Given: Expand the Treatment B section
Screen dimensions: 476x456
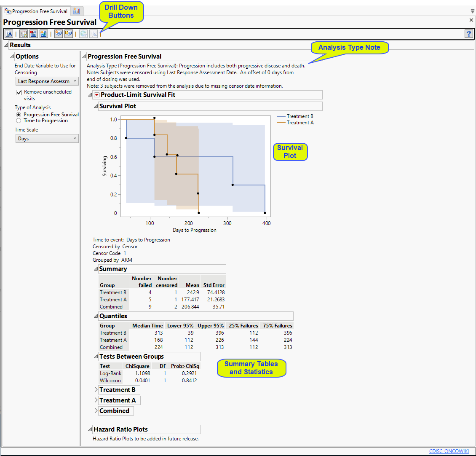Looking at the screenshot, I should [96, 389].
